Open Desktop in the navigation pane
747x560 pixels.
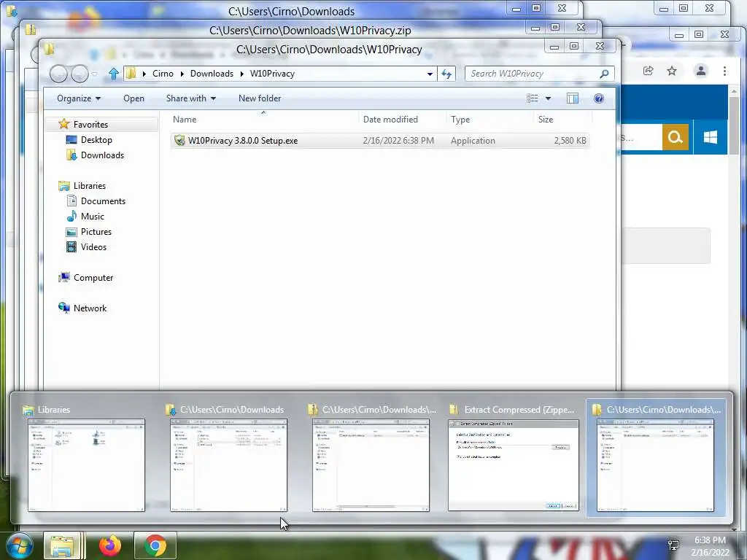96,139
